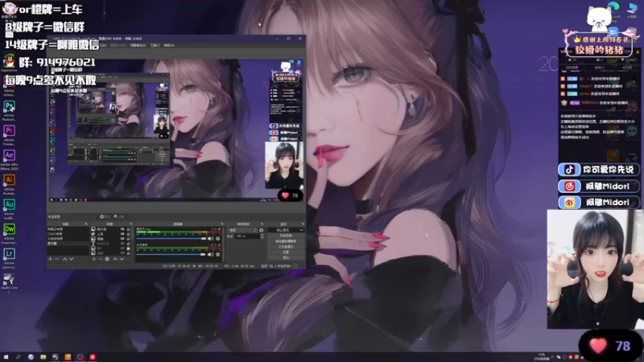The image size is (644, 362).
Task: Toggle visibility of the fifth source
Action: pos(122,249)
